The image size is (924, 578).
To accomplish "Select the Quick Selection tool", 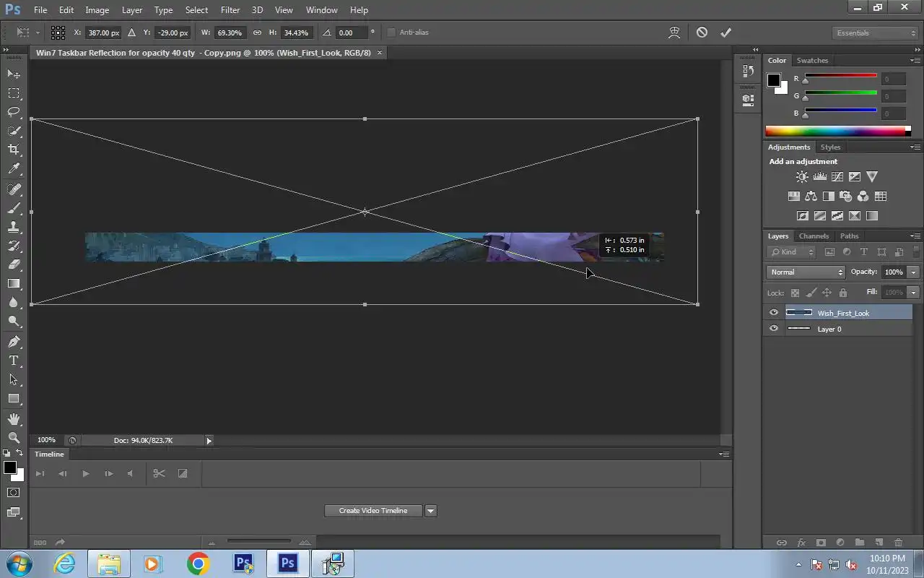I will pos(14,131).
